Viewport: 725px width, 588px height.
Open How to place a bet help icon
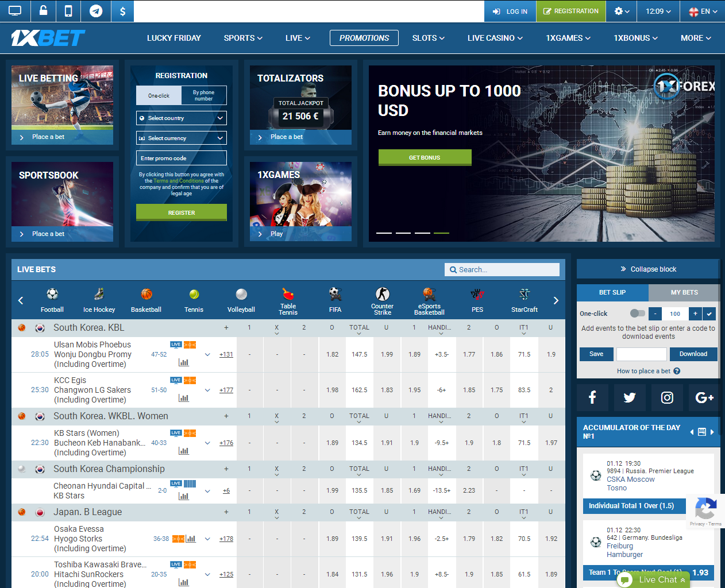[x=677, y=371]
